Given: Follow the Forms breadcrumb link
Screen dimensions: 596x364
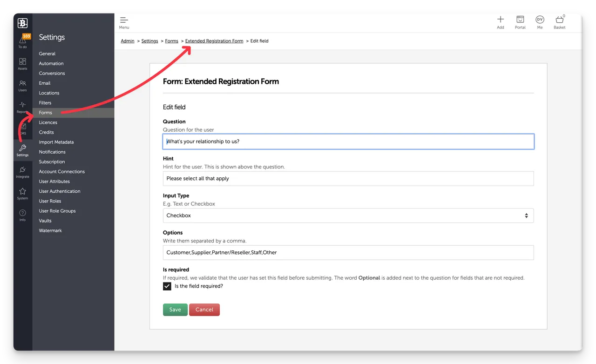Looking at the screenshot, I should tap(171, 41).
